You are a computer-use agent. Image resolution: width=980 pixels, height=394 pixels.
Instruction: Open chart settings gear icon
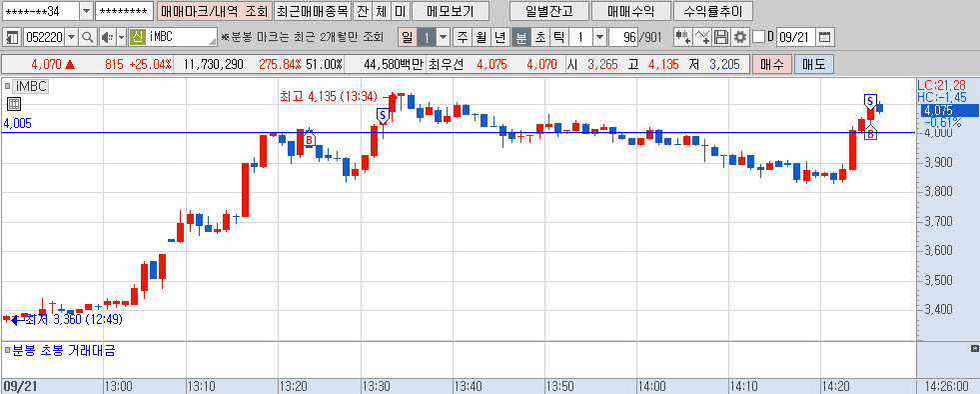(x=740, y=37)
